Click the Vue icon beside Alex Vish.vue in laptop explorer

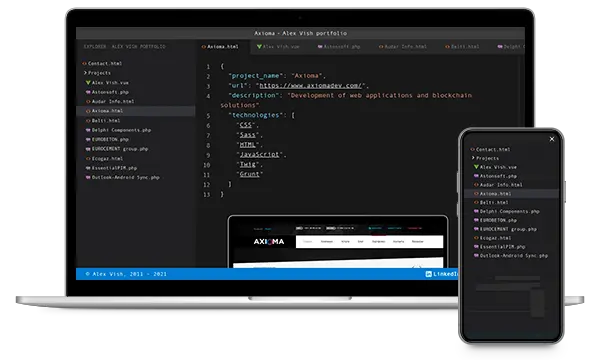click(88, 83)
